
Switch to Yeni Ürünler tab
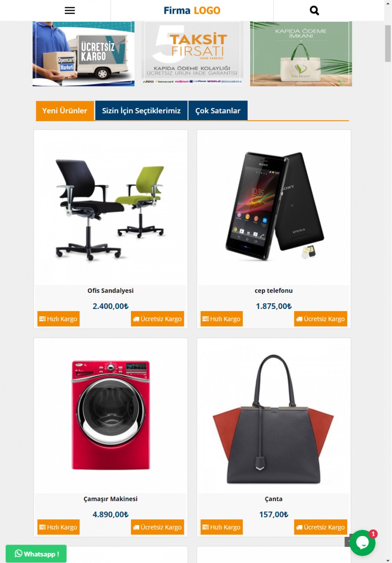(x=65, y=111)
